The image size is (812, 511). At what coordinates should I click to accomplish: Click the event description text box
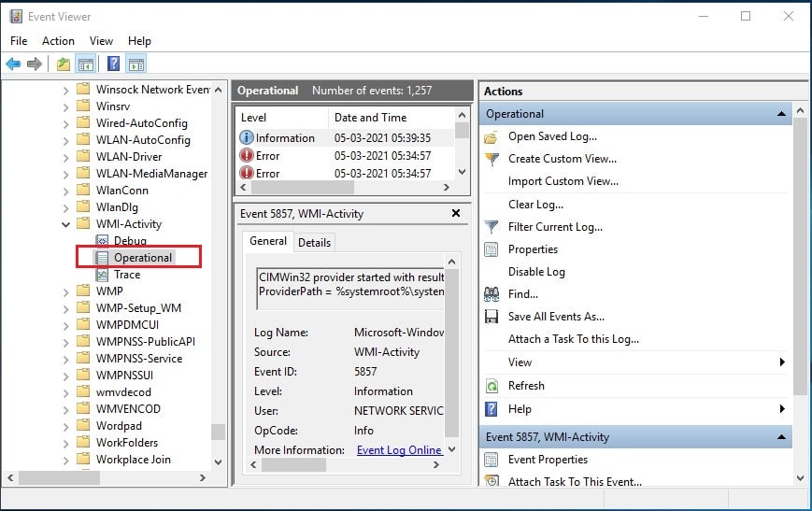pyautogui.click(x=350, y=289)
